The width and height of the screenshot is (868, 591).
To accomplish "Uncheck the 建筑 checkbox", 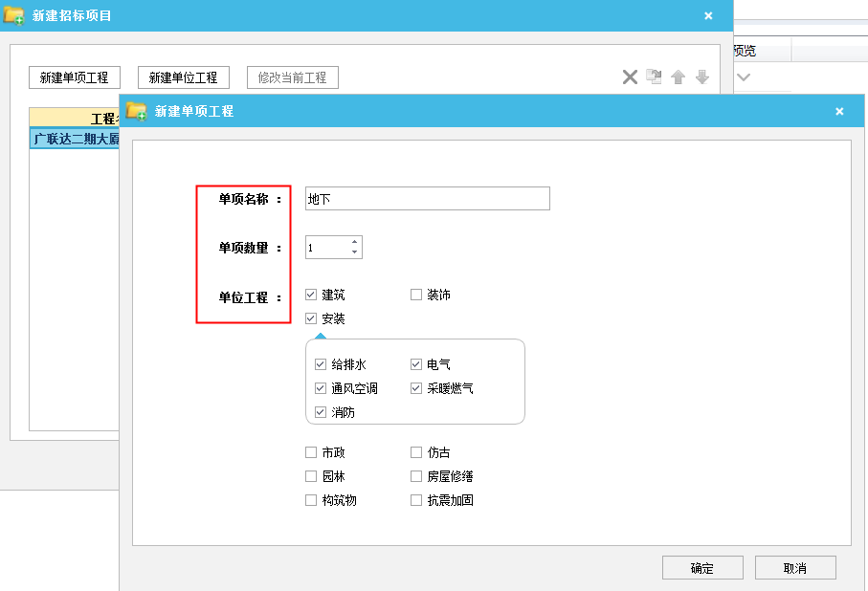I will [x=311, y=295].
